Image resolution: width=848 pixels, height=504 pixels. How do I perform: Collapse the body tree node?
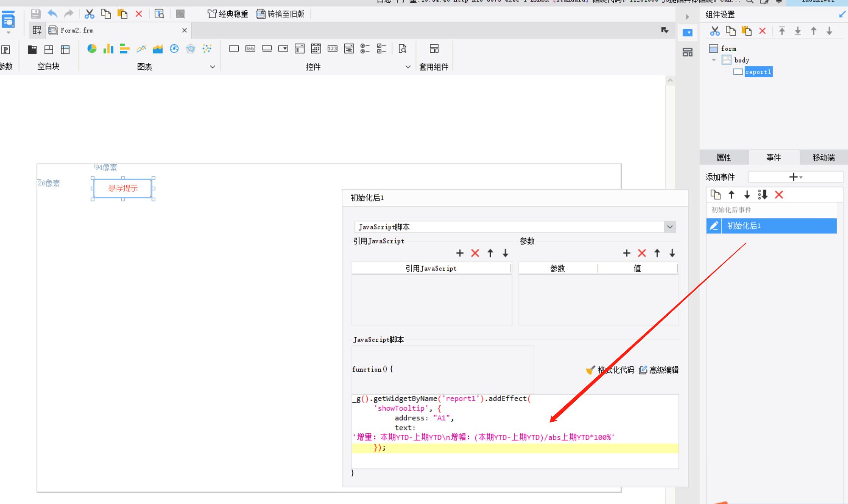tap(714, 60)
